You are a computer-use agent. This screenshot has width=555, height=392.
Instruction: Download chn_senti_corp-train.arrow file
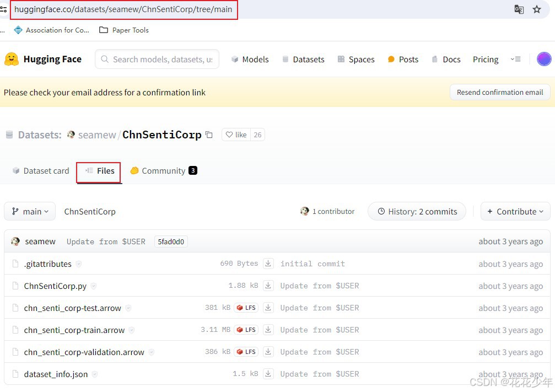[268, 330]
